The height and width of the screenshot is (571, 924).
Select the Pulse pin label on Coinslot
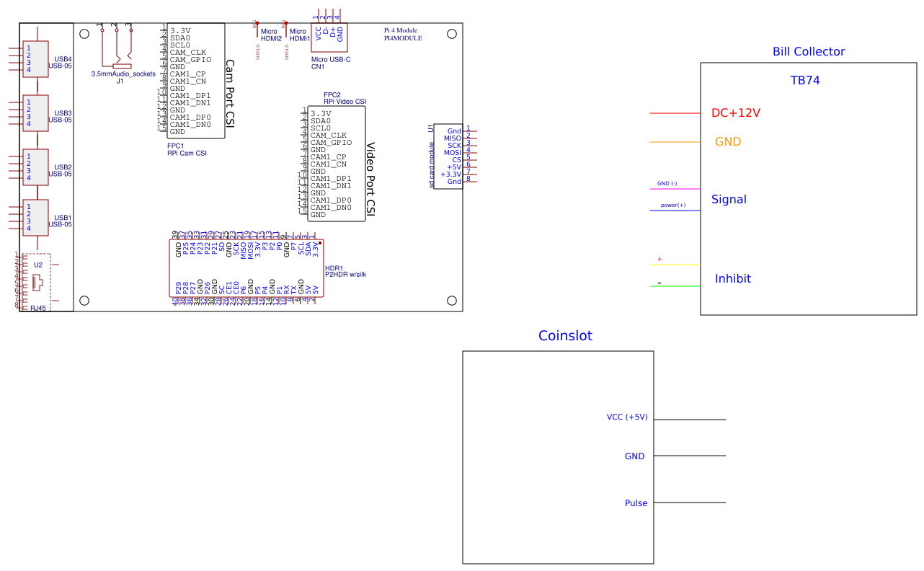click(636, 503)
